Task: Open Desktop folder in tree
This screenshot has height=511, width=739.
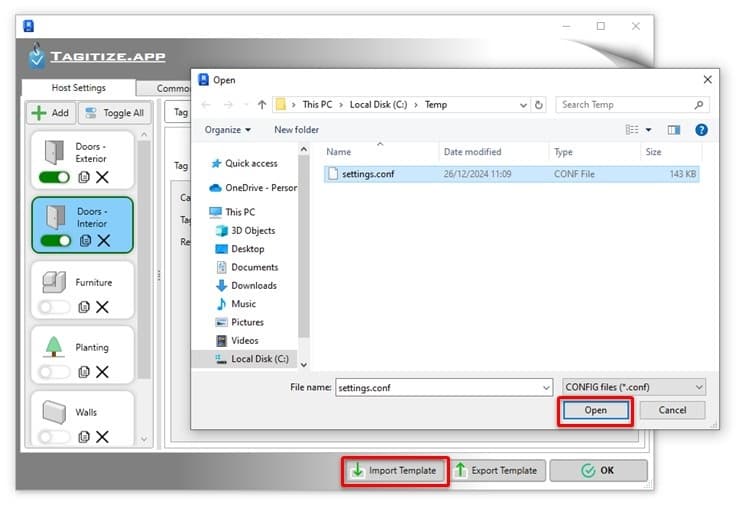Action: coord(240,249)
